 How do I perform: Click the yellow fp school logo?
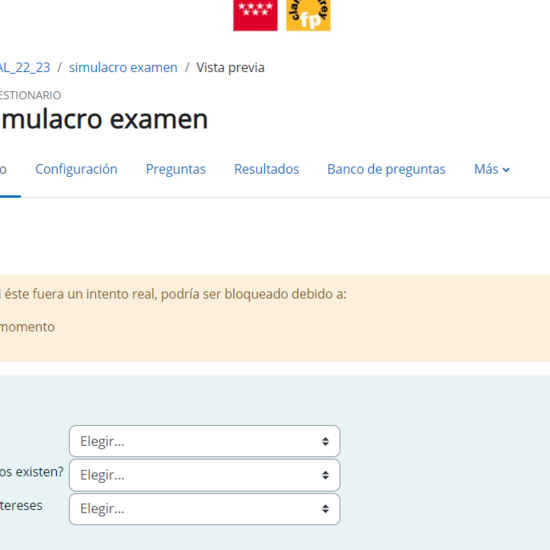(x=308, y=15)
